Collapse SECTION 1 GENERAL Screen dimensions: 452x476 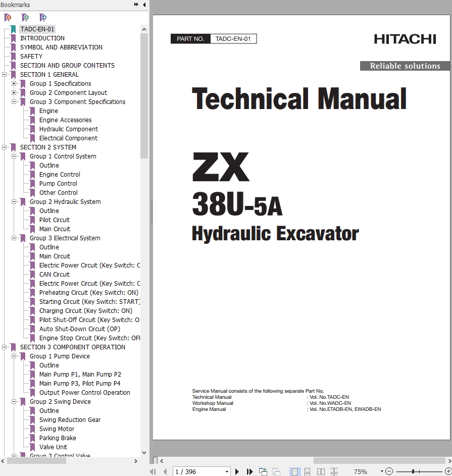click(x=4, y=74)
